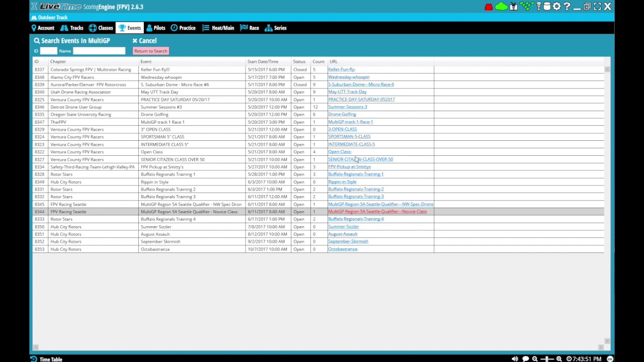Select the Oregon State University Racing row
Viewport: 644px width, 362px height.
[318, 114]
